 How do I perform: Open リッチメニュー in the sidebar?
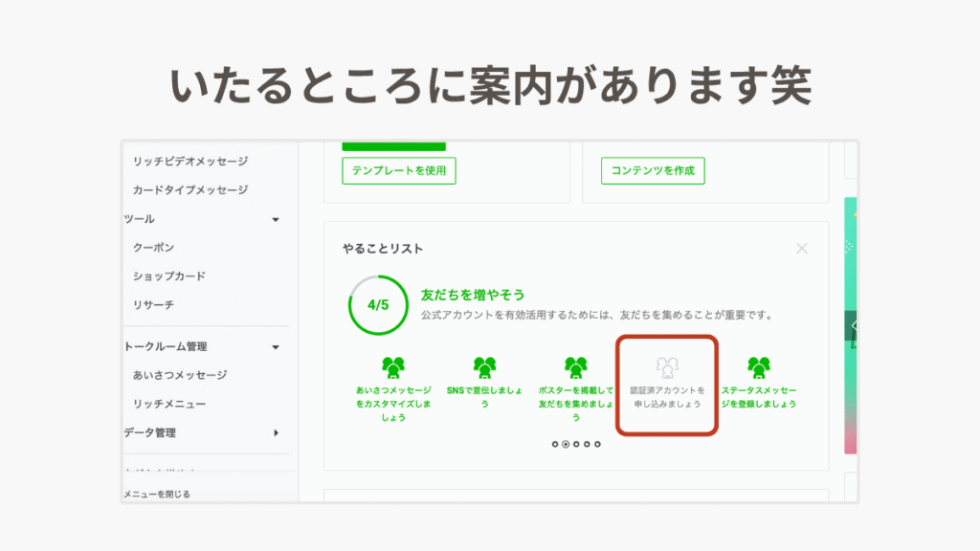169,405
